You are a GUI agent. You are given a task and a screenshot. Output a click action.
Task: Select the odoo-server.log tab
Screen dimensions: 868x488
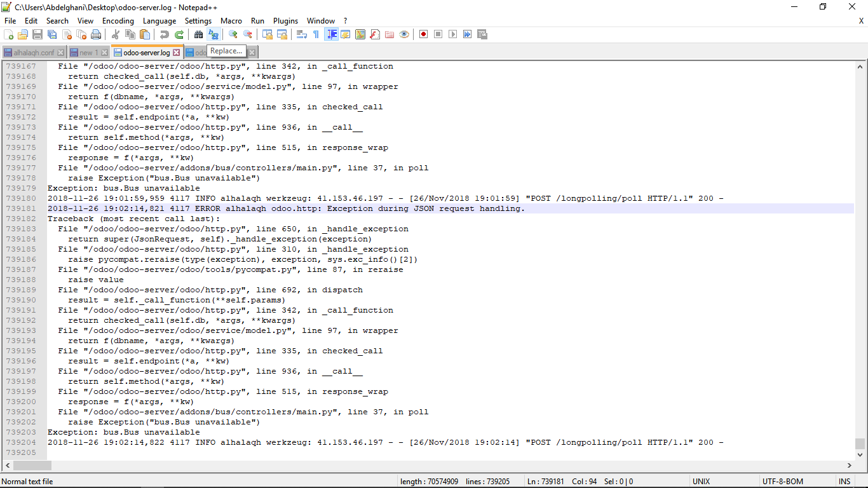click(147, 53)
